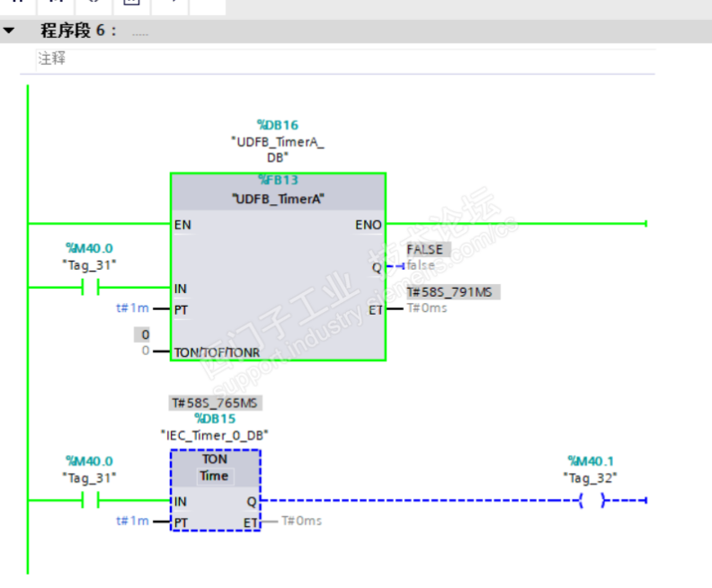Select the 程序段 6 network title
Screen dimensions: 712x588
pos(78,31)
